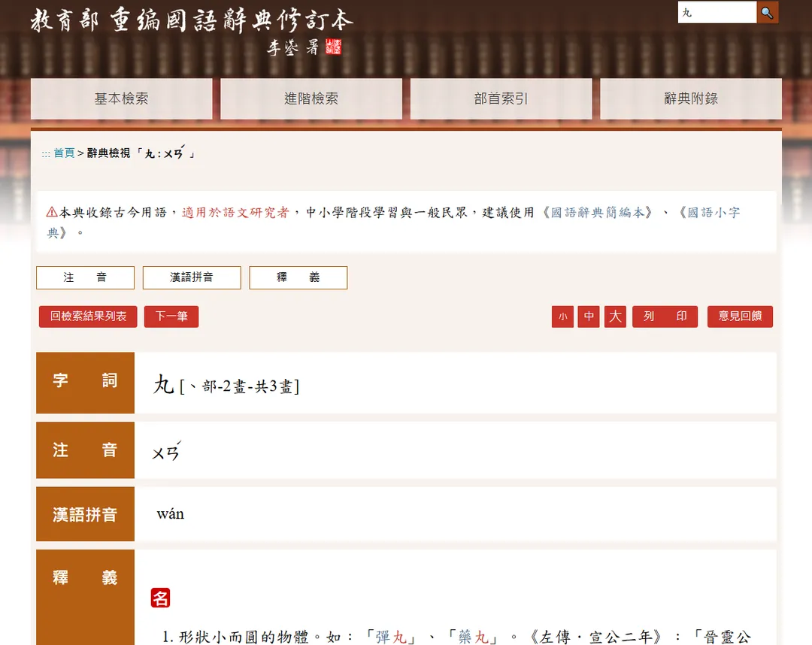Image resolution: width=812 pixels, height=645 pixels.
Task: Follow the 彈丸 example link
Action: point(391,637)
